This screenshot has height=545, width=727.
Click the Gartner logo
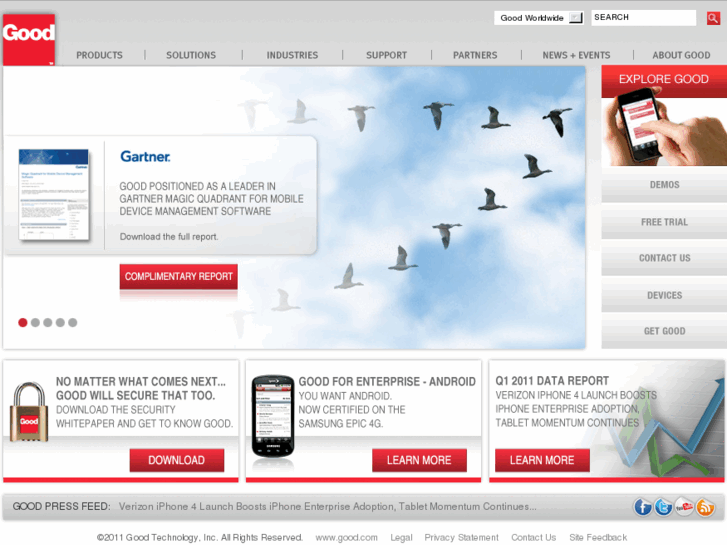tap(145, 157)
